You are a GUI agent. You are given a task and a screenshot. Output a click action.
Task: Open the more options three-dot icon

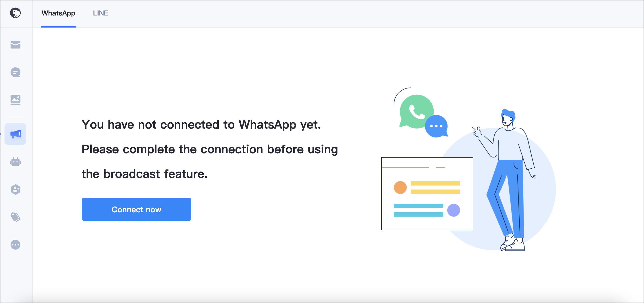pyautogui.click(x=15, y=245)
